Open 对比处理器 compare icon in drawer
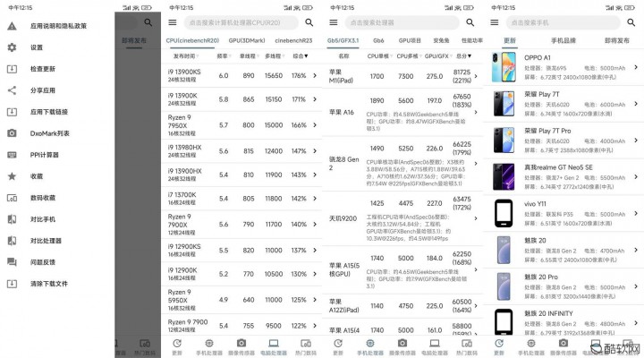This screenshot has width=644, height=358. point(12,241)
